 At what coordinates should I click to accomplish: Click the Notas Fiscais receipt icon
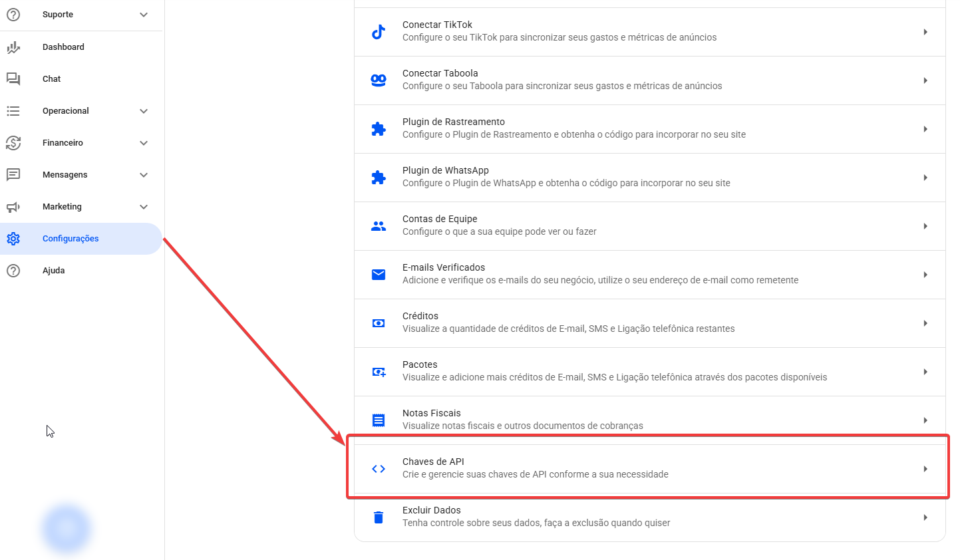(379, 420)
